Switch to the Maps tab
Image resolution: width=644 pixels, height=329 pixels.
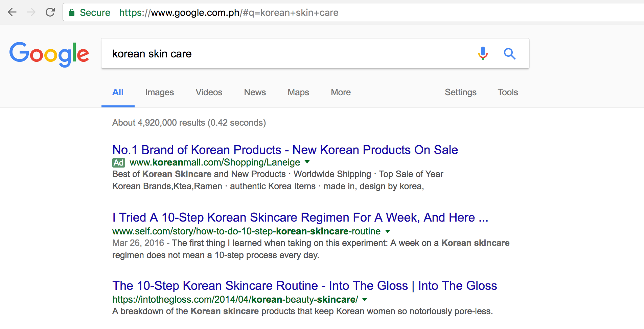tap(298, 92)
